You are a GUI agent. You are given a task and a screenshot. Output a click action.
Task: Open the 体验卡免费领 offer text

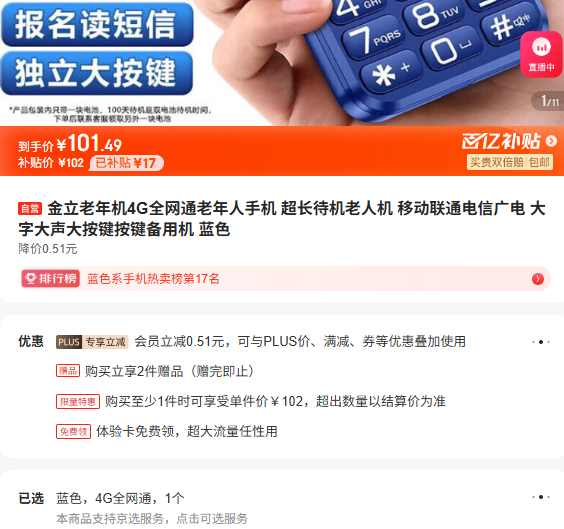coord(187,431)
